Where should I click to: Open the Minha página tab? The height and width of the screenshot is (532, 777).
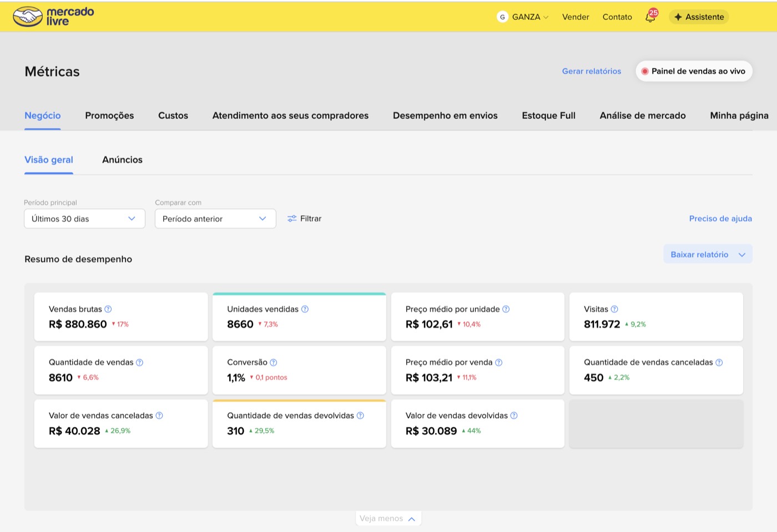click(x=739, y=115)
